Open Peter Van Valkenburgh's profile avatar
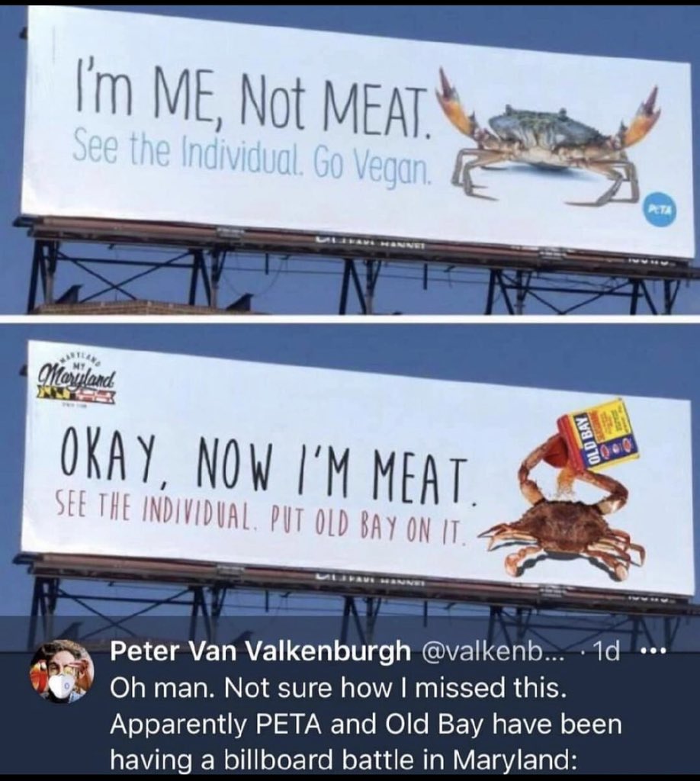The image size is (700, 781). [63, 671]
